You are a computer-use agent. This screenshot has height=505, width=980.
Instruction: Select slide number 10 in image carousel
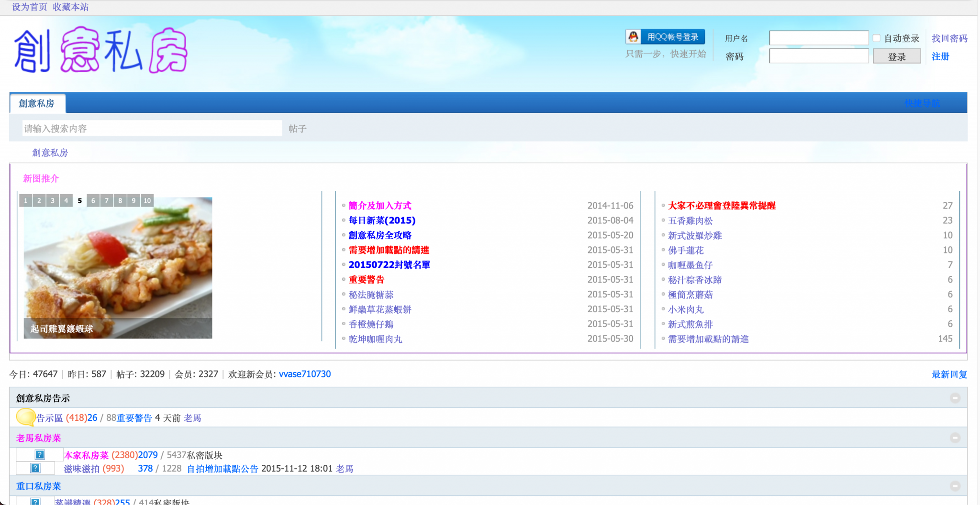pos(147,201)
